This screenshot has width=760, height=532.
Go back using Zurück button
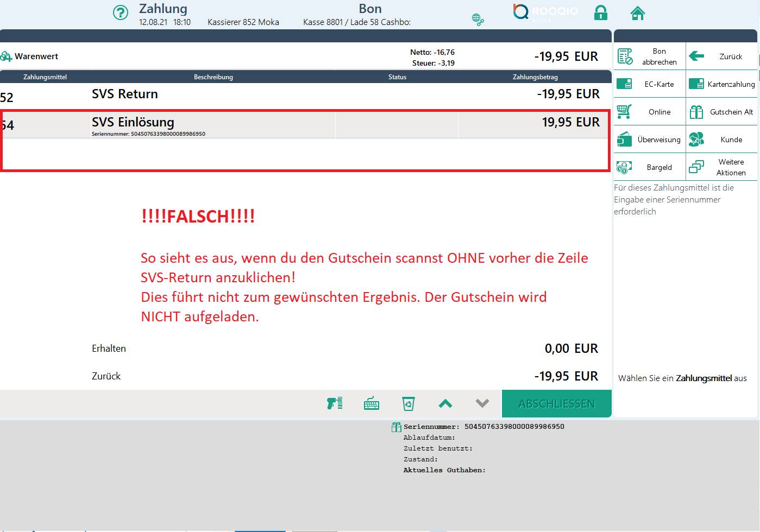721,56
